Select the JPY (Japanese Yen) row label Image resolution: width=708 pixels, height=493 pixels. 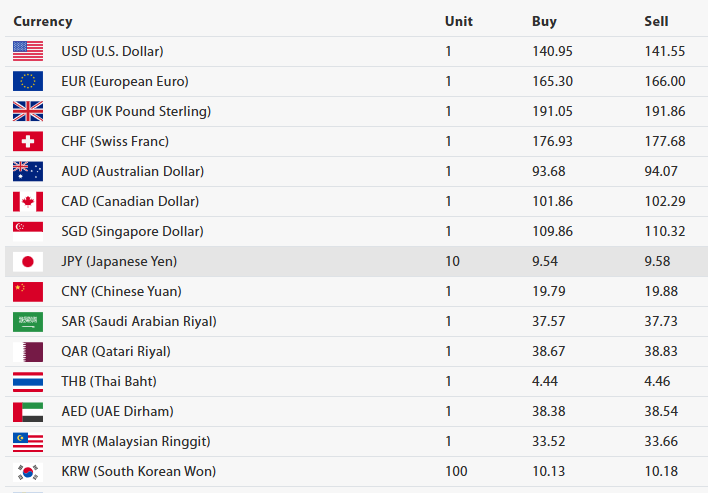(119, 261)
